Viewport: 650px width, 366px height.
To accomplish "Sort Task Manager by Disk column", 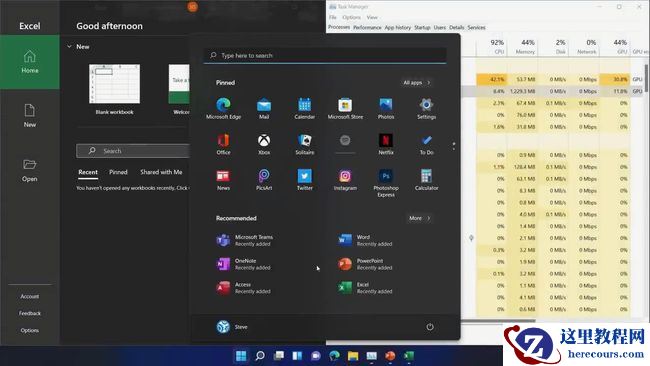I will click(x=553, y=46).
